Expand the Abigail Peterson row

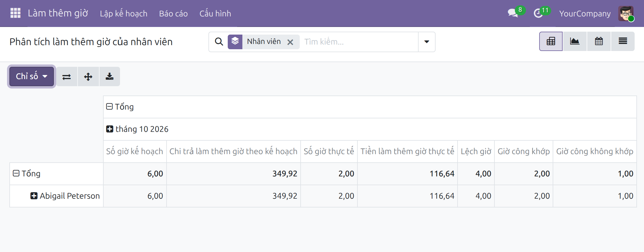click(x=65, y=196)
